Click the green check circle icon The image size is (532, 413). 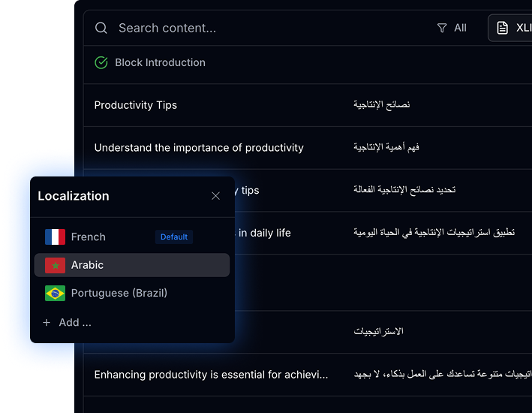tap(101, 63)
